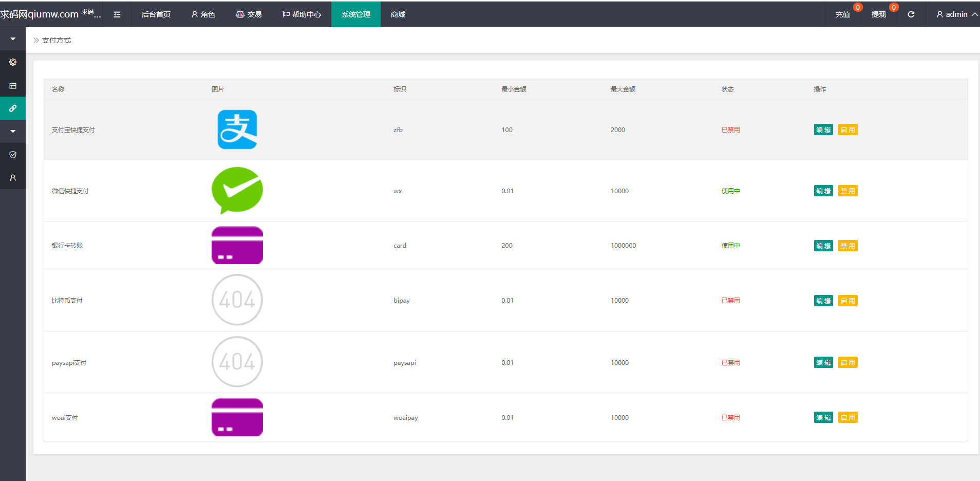Open the shield security icon in sidebar

(x=13, y=155)
